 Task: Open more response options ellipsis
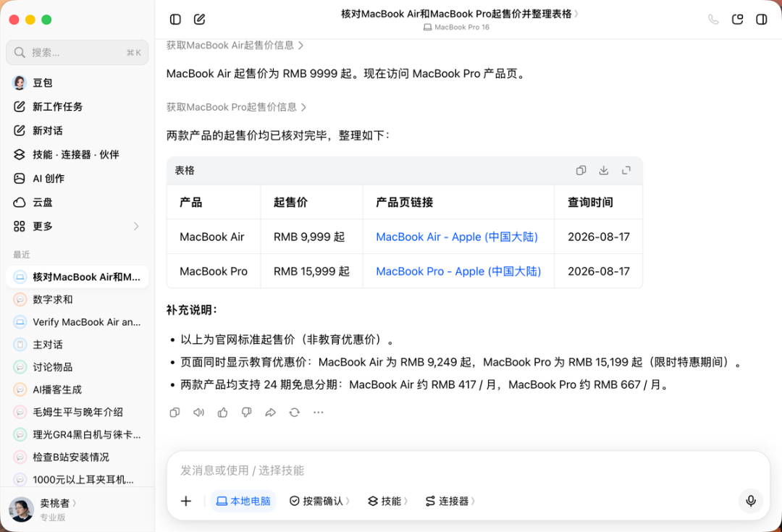[318, 413]
